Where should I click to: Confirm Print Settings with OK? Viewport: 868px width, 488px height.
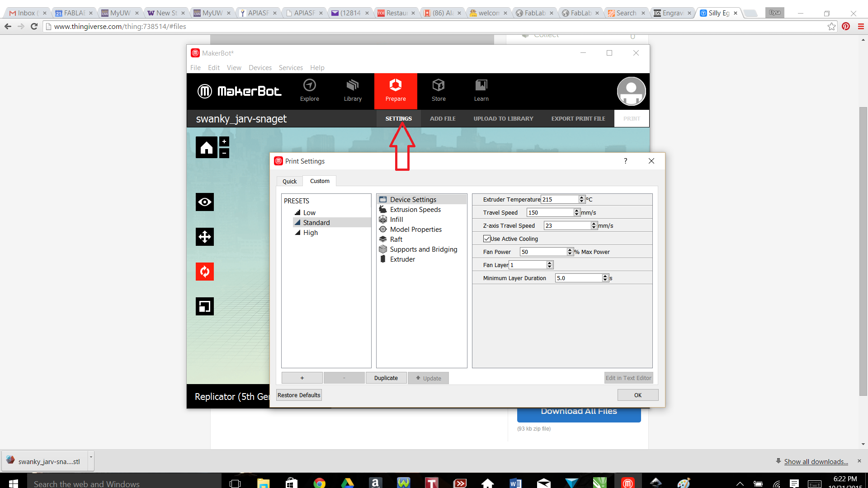point(638,395)
